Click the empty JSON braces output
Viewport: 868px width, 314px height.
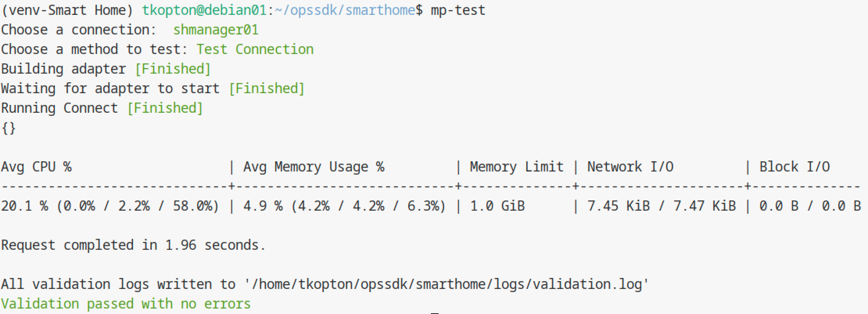tap(9, 128)
